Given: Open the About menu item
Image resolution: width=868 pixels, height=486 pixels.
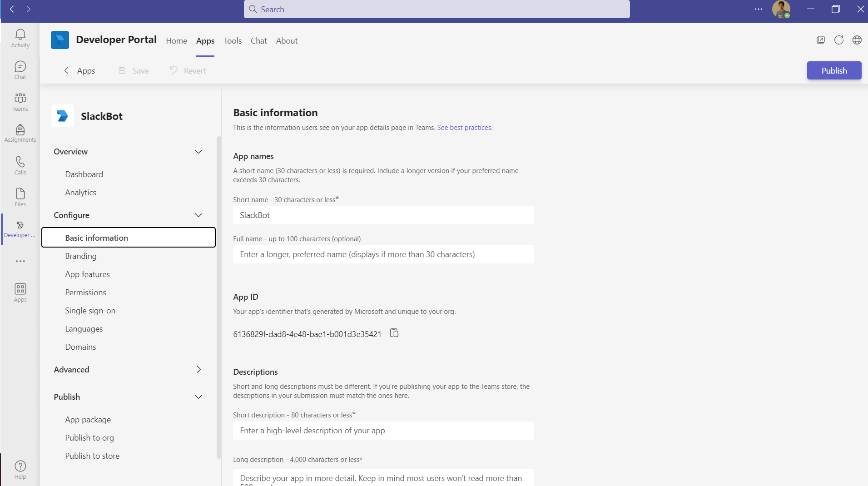Looking at the screenshot, I should tap(287, 40).
